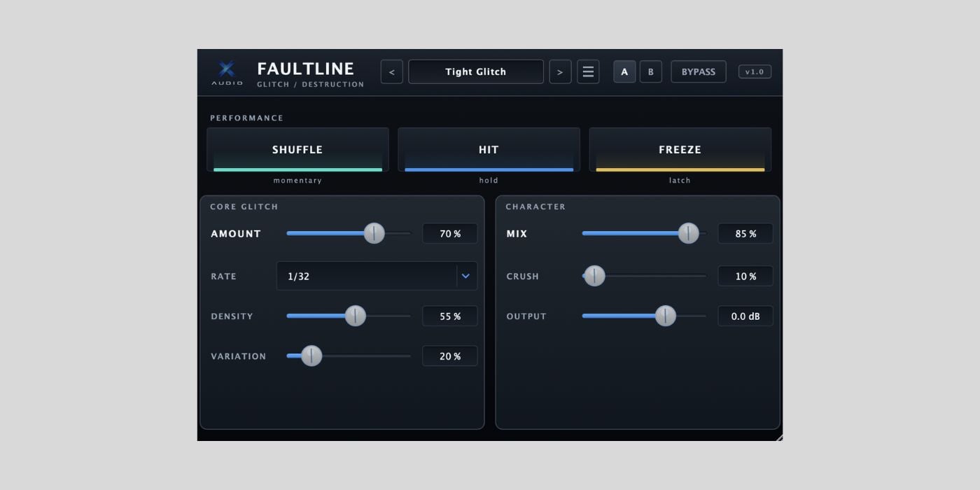Click the RATE dropdown chevron arrow
This screenshot has width=980, height=490.
pos(465,276)
